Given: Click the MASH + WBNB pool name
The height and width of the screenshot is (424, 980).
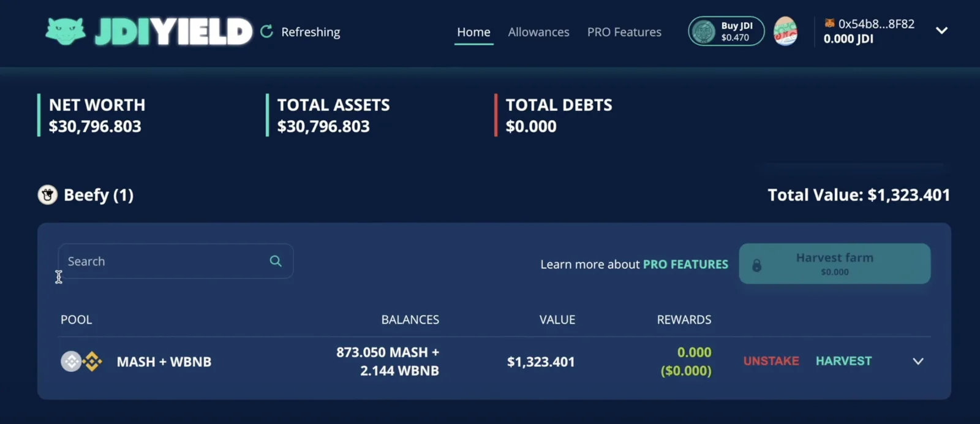Looking at the screenshot, I should pyautogui.click(x=164, y=362).
